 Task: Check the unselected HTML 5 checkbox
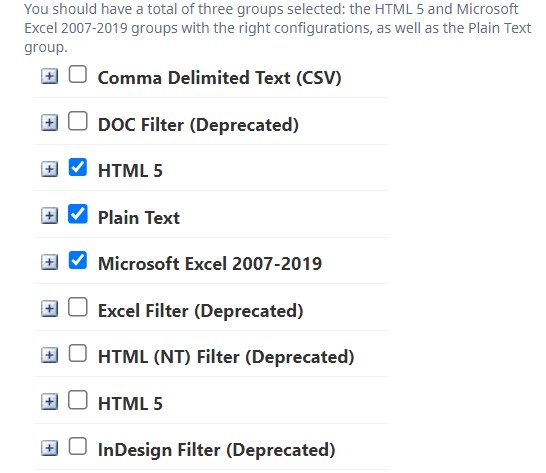pyautogui.click(x=78, y=400)
